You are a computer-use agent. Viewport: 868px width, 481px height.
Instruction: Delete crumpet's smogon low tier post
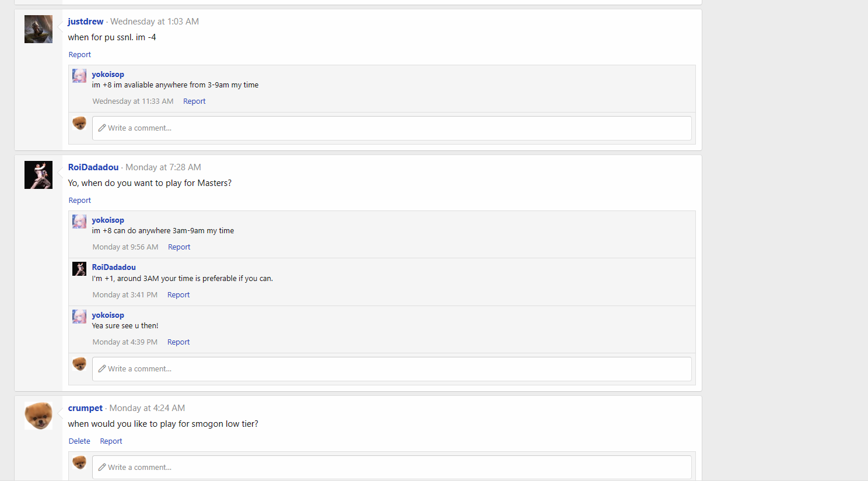[79, 441]
